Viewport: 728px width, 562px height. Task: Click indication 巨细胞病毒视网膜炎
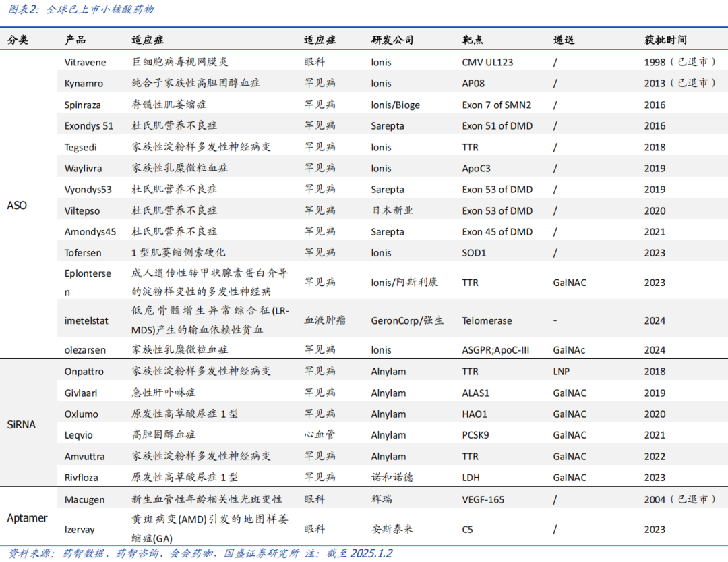click(180, 62)
